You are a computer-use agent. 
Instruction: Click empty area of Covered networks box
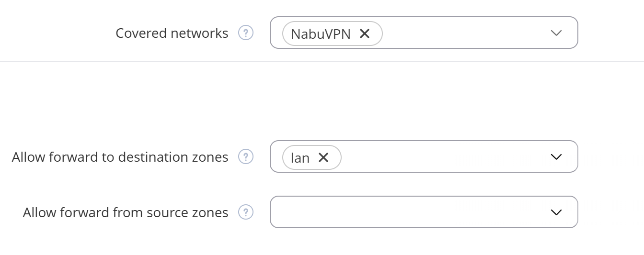(x=465, y=33)
